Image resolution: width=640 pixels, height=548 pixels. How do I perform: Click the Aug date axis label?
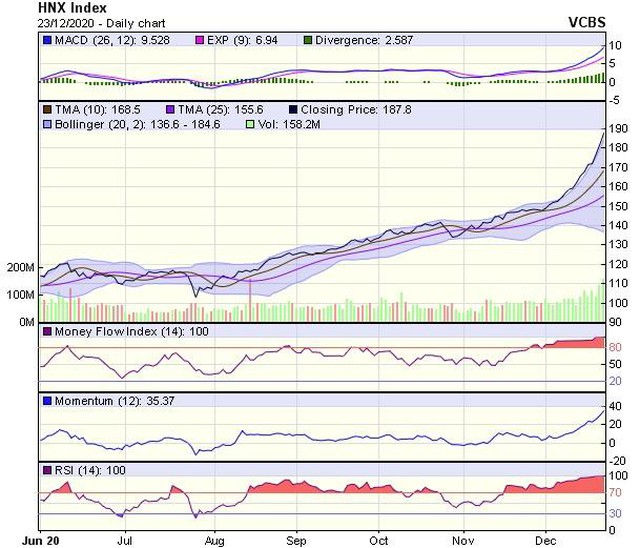[x=215, y=541]
